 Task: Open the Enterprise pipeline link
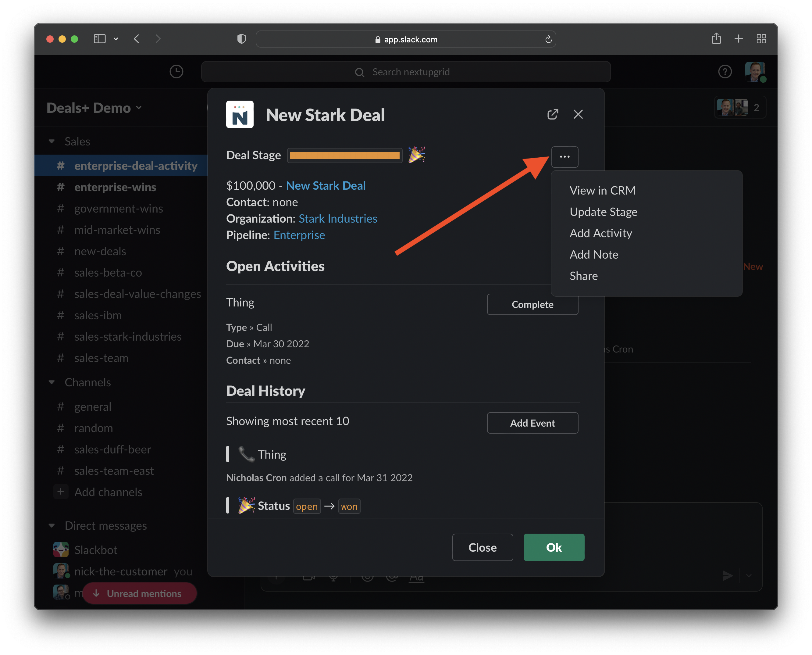[299, 235]
